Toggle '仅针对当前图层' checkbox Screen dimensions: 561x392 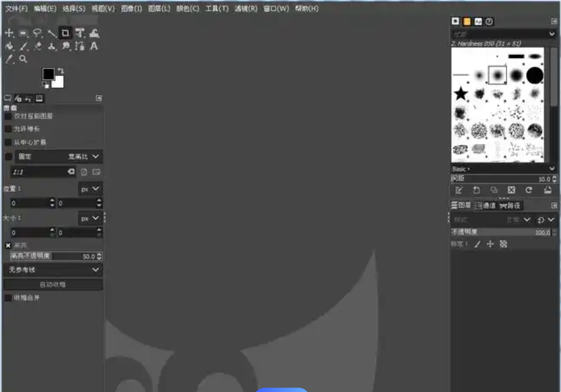[8, 116]
